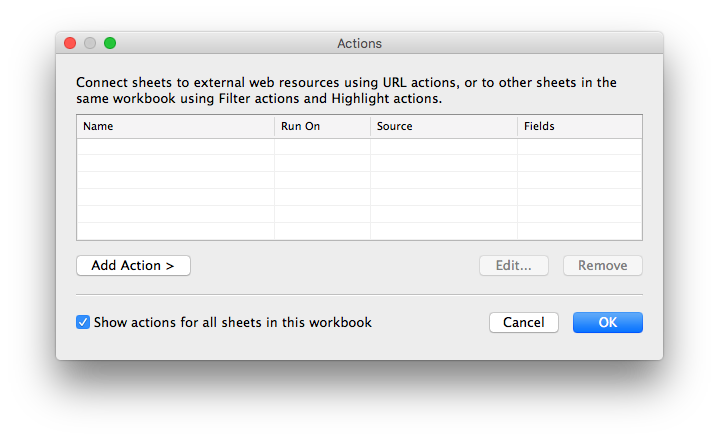Close the Actions window with red button
The width and height of the screenshot is (719, 440).
[x=70, y=43]
